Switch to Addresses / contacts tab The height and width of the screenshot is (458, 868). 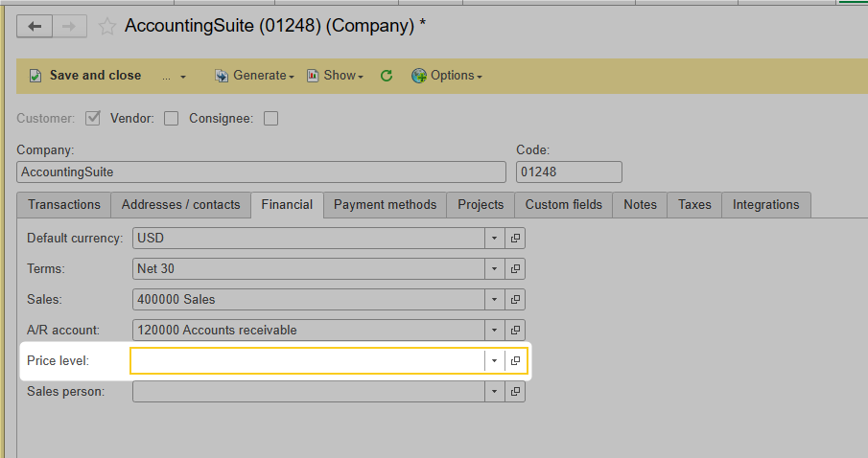click(x=180, y=205)
